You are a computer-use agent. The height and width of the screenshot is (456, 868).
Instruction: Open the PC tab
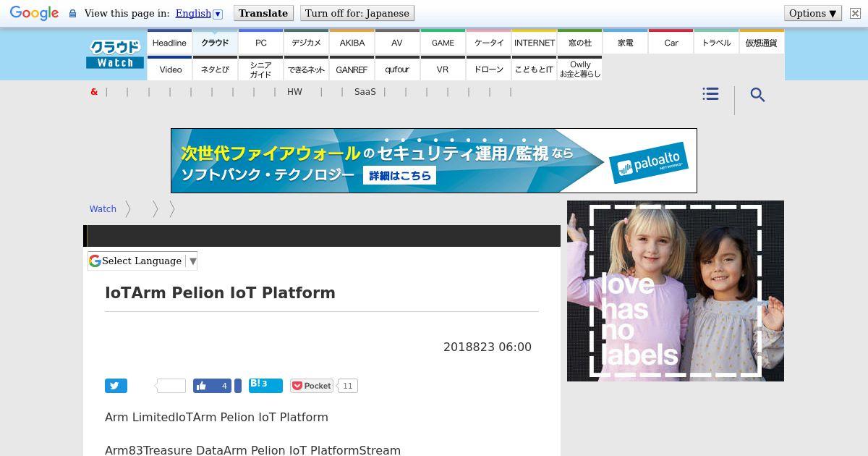(x=260, y=43)
